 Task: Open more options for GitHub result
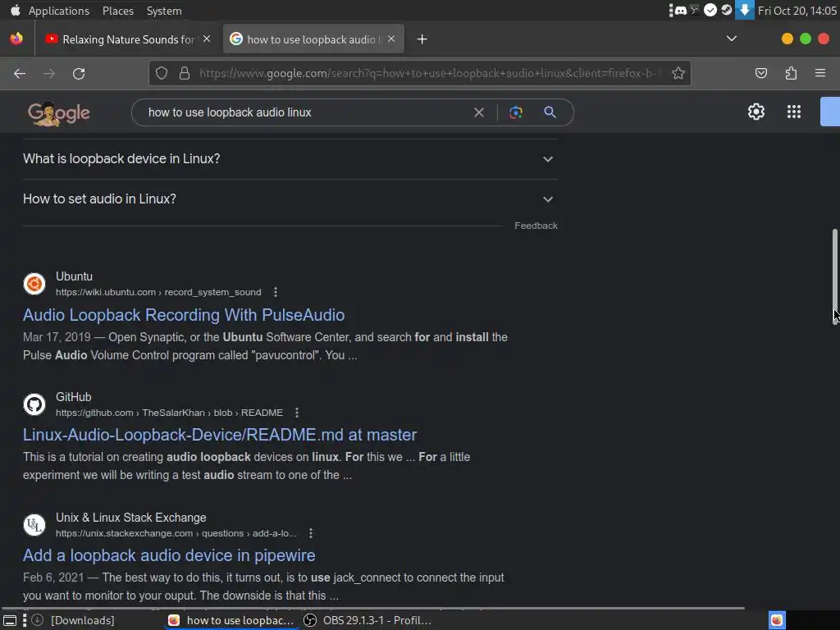click(x=297, y=413)
